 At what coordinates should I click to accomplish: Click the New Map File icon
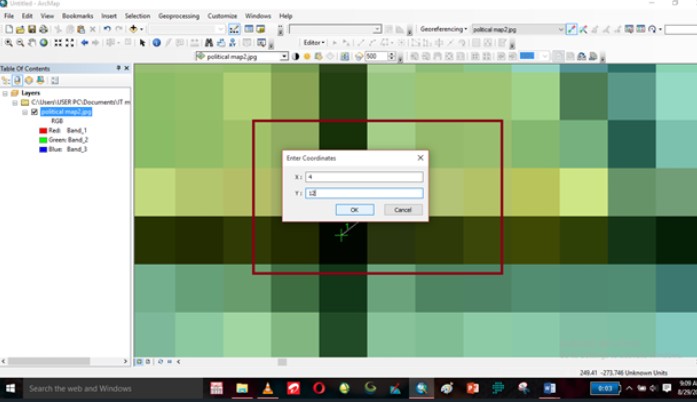tap(9, 29)
